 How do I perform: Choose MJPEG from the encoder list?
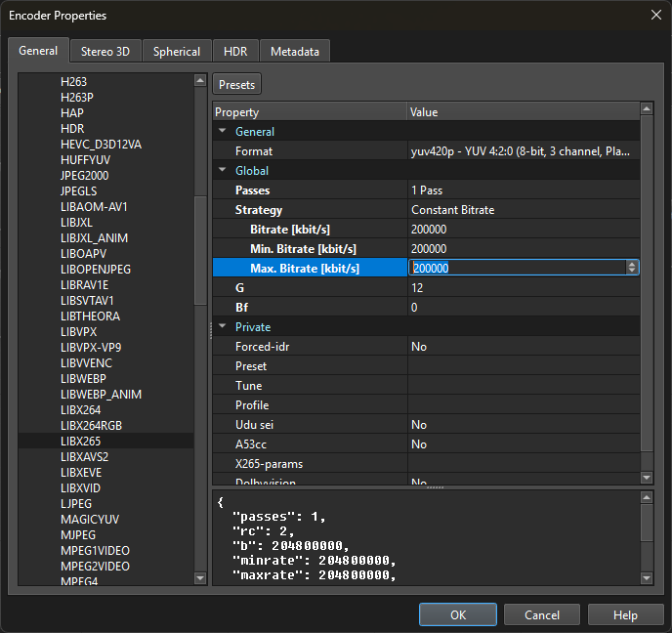(78, 535)
